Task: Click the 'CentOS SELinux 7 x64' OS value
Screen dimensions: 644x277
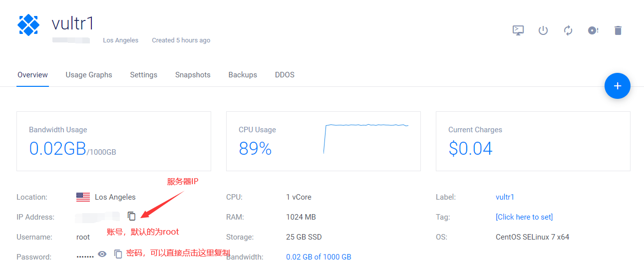Action: 532,237
